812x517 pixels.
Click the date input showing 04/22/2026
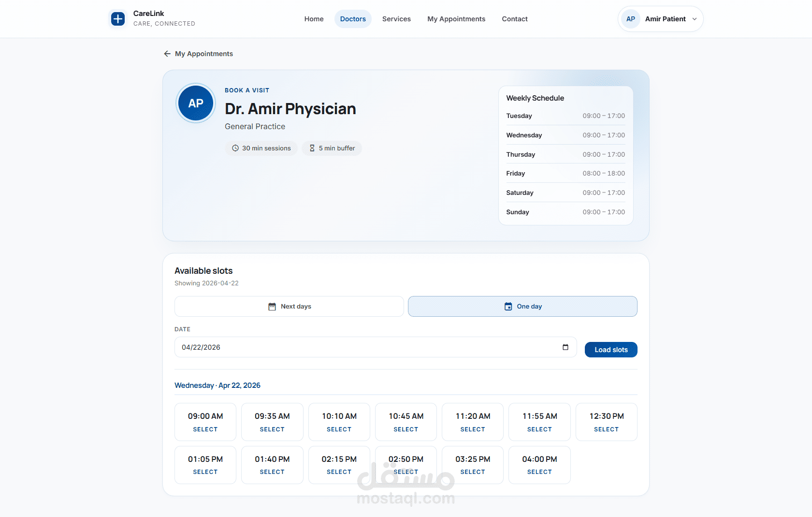pyautogui.click(x=376, y=347)
